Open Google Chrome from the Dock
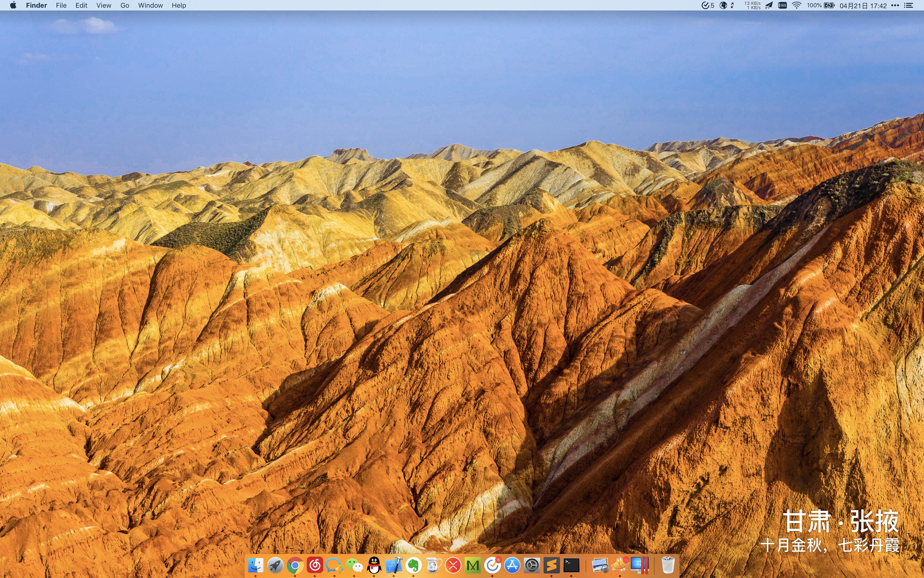 tap(295, 565)
